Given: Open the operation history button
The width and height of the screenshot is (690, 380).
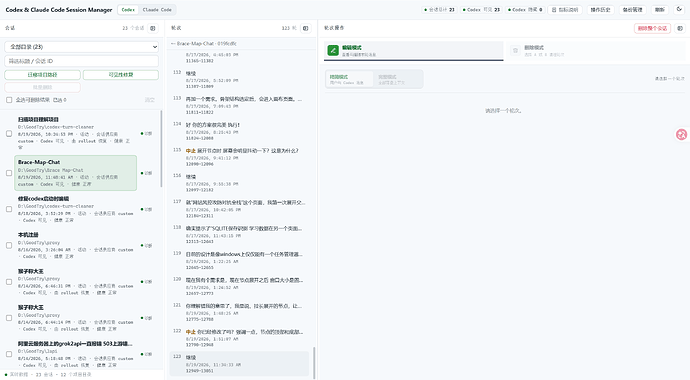Looking at the screenshot, I should pyautogui.click(x=600, y=10).
